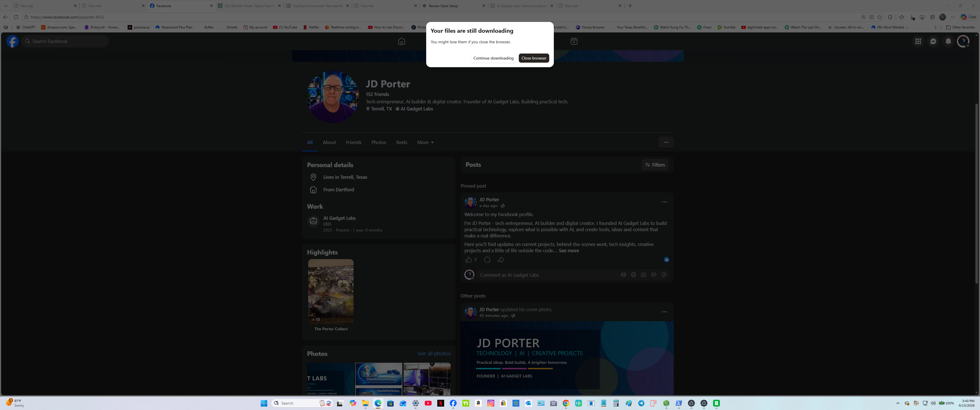Screen dimensions: 980x410
Task: Open Other favorites folder
Action: point(960,27)
